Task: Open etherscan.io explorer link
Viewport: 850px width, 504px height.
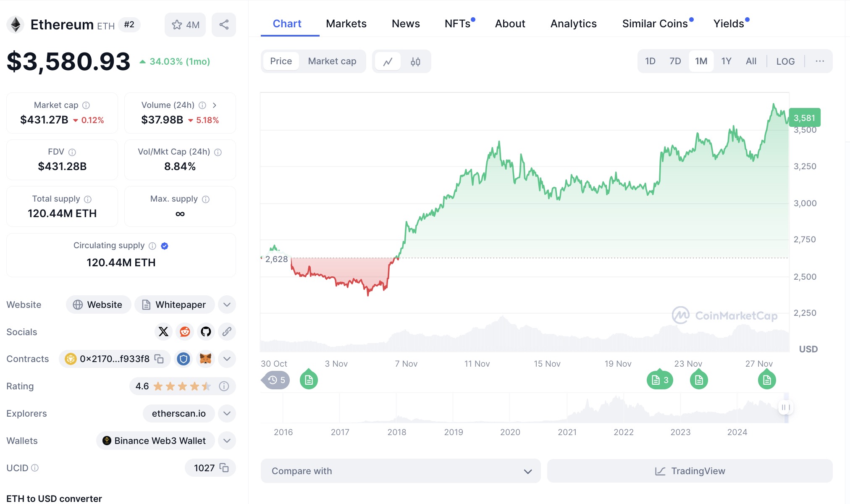Action: coord(178,413)
